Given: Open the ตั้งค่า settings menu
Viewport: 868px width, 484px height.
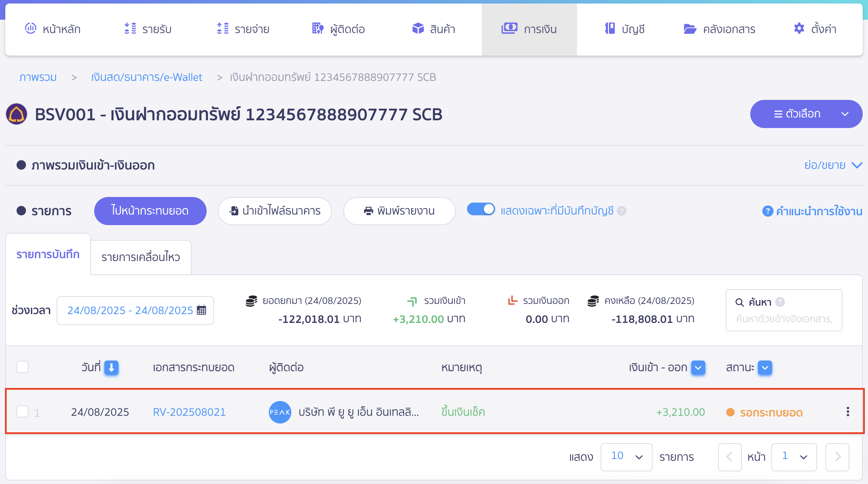Looking at the screenshot, I should (x=815, y=29).
